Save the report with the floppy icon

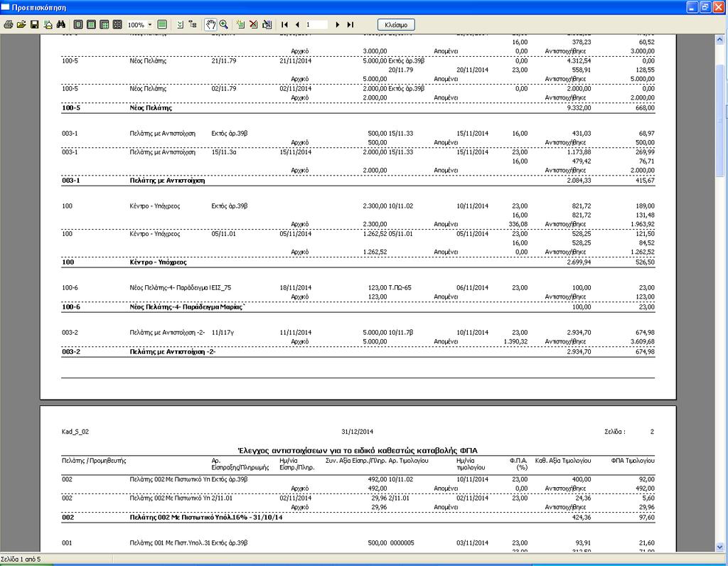[x=34, y=25]
